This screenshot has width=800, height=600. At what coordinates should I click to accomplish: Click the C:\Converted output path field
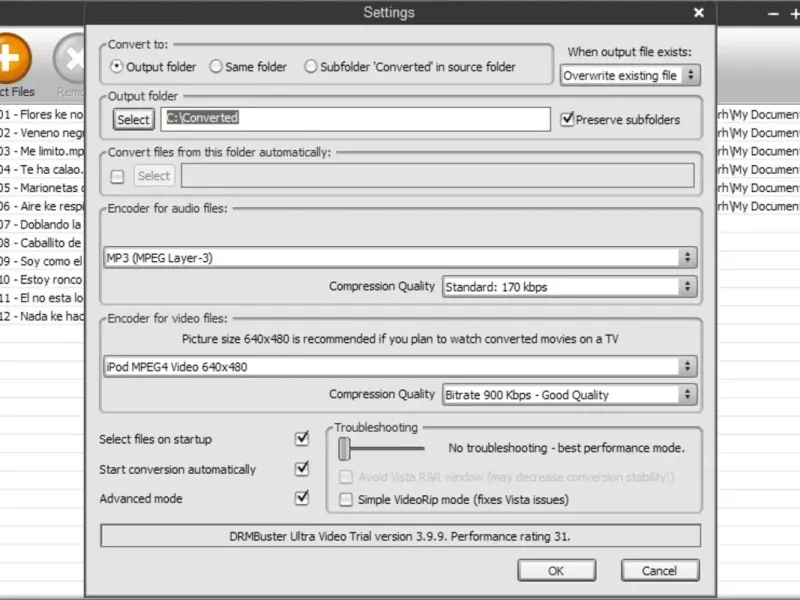tap(356, 119)
